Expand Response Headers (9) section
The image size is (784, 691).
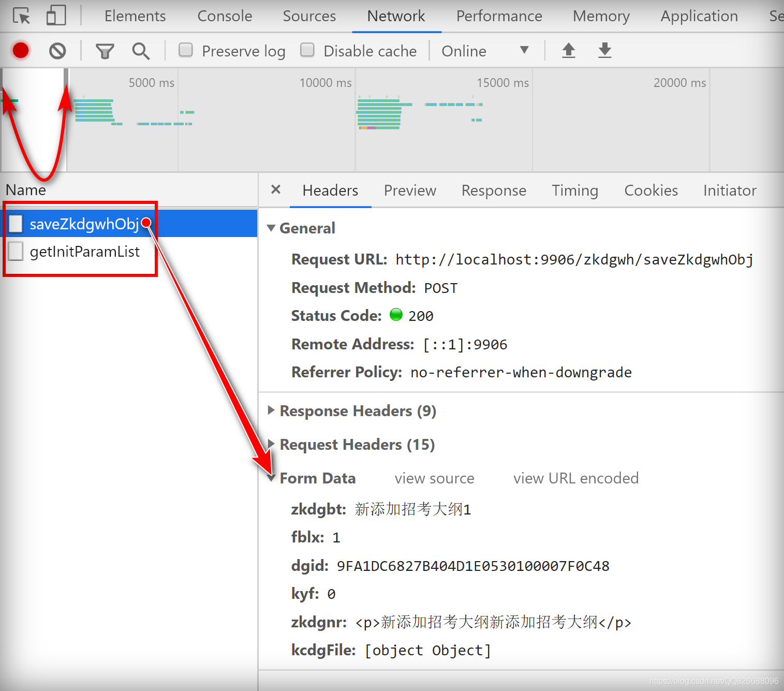pos(271,410)
